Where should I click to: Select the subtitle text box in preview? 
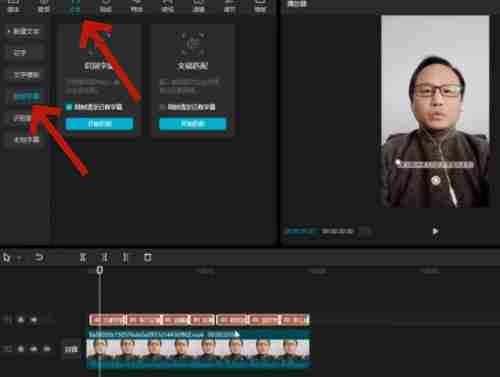pos(435,164)
